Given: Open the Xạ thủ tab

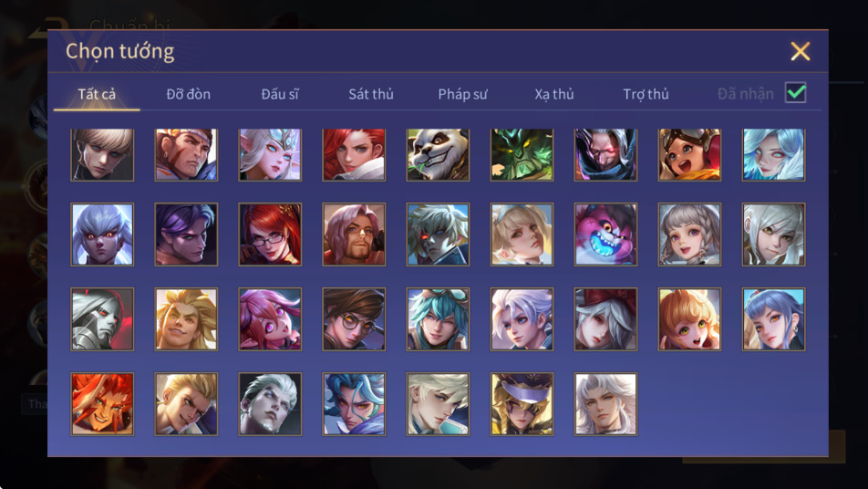Looking at the screenshot, I should point(554,94).
